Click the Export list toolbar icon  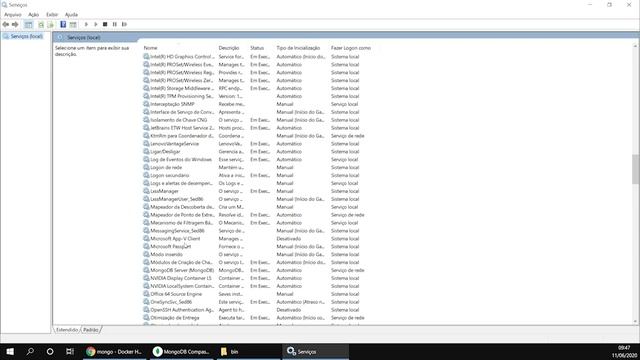(50, 24)
